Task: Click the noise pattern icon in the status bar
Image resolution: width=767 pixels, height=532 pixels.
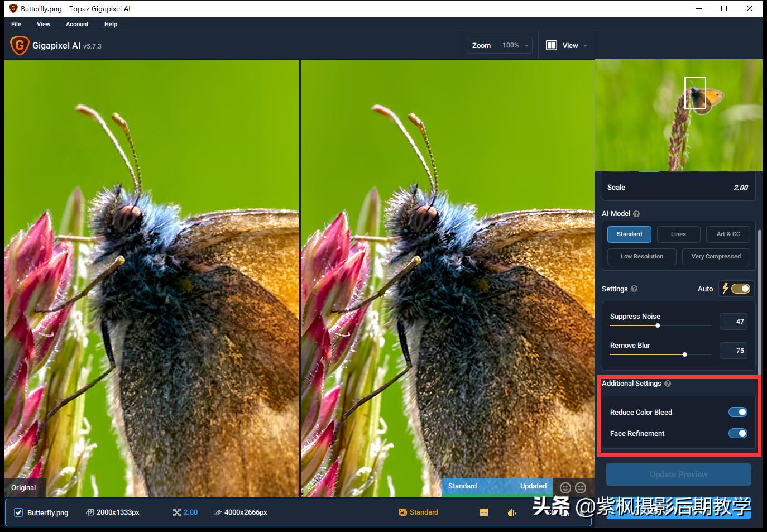Action: [483, 512]
